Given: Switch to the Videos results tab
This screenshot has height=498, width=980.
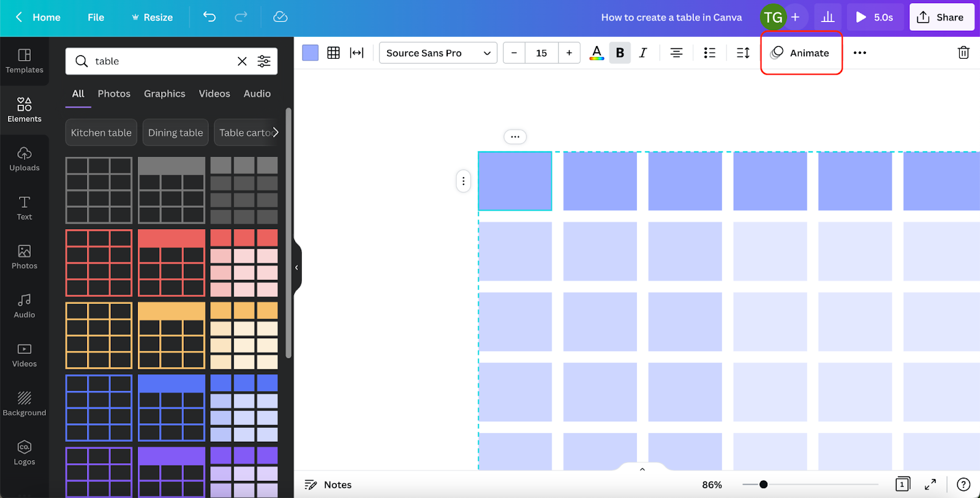Looking at the screenshot, I should click(214, 94).
